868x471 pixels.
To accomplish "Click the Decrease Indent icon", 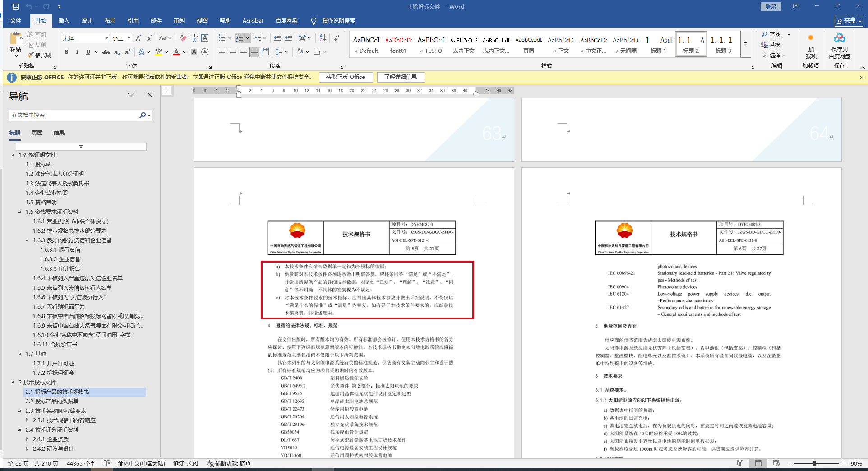I will (x=277, y=38).
